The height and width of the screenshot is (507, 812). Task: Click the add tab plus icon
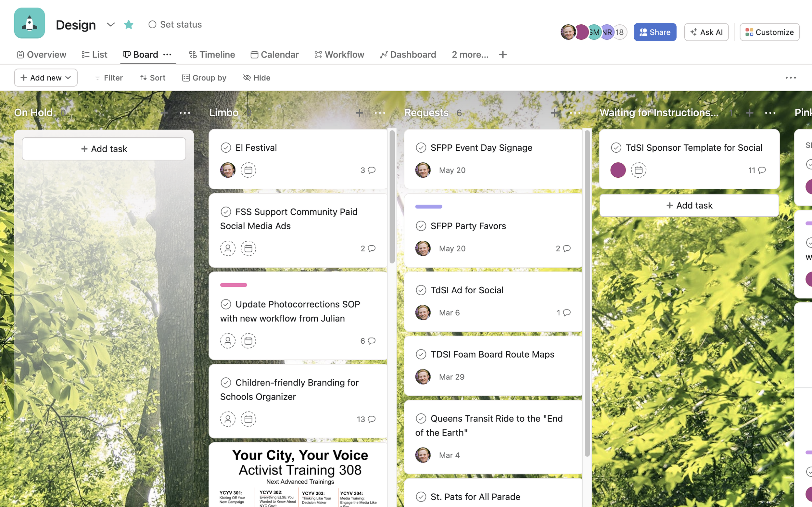(x=502, y=55)
